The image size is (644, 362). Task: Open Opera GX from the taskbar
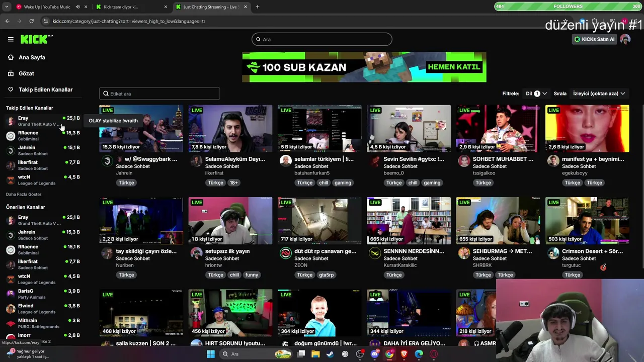coord(434,354)
